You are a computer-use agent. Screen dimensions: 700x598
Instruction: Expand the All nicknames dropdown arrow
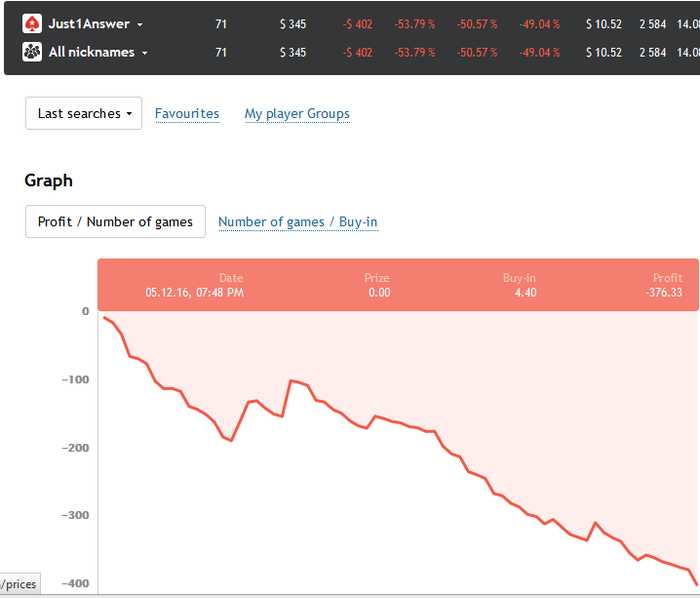pyautogui.click(x=145, y=53)
